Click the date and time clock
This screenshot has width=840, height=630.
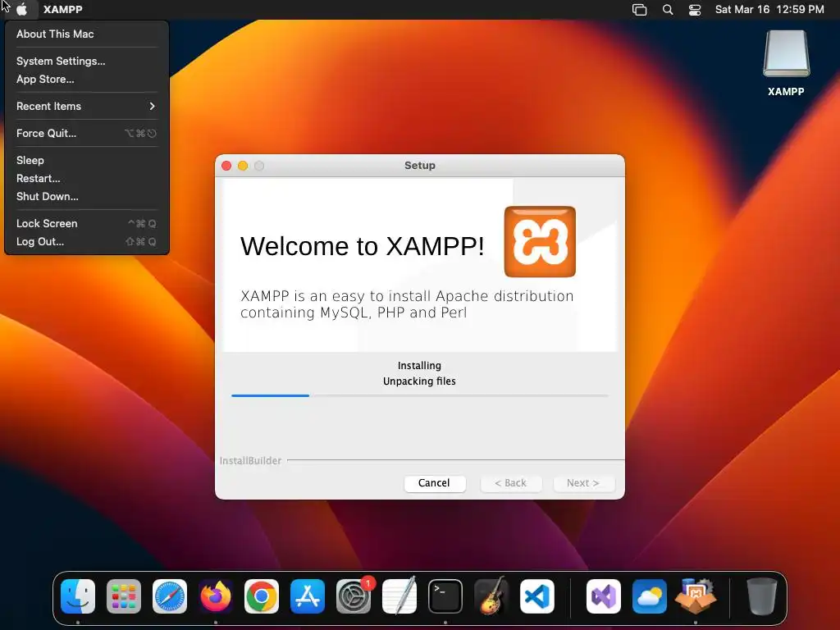[x=769, y=9]
